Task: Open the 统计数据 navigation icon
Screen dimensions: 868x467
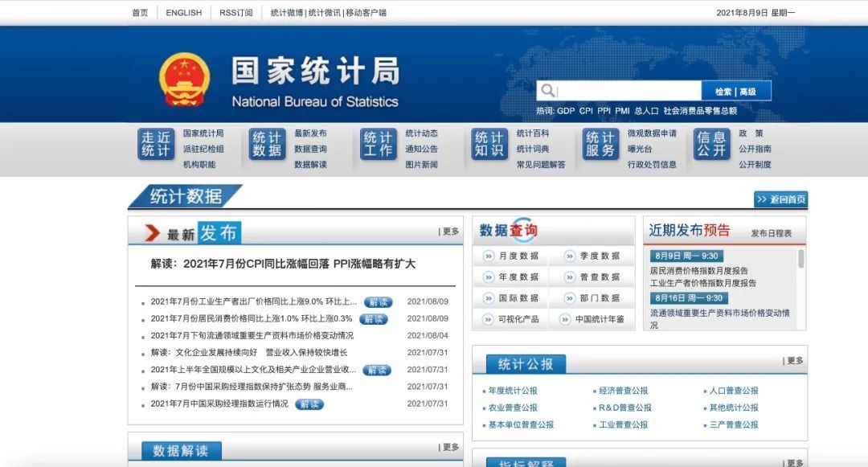Action: (267, 145)
